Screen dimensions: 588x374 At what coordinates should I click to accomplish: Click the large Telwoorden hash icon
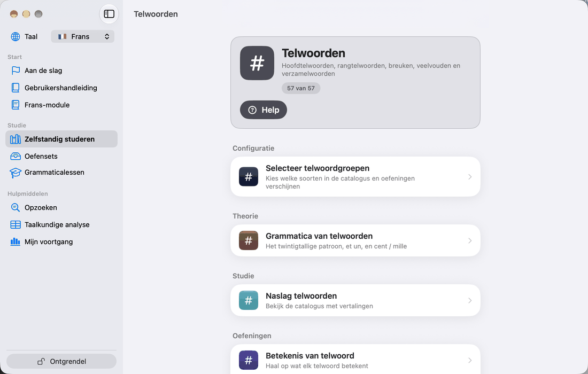[257, 63]
